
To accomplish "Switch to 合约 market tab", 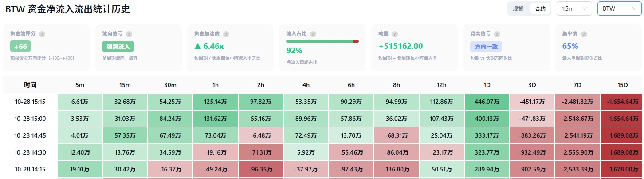I will tap(540, 8).
